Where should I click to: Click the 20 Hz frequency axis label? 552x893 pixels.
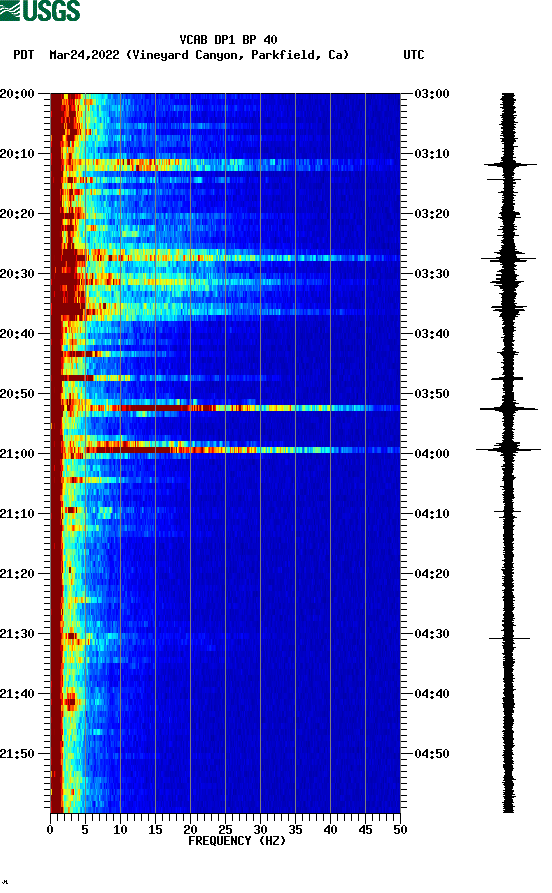[x=190, y=830]
